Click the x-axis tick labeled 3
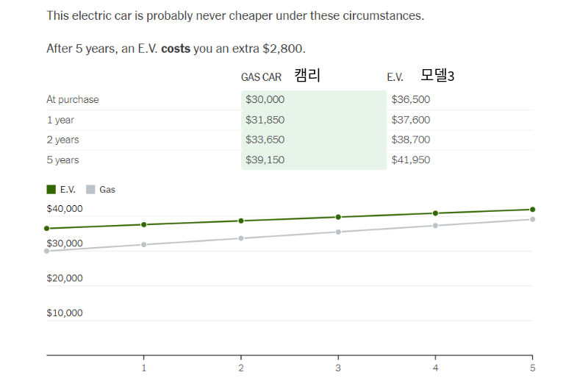The width and height of the screenshot is (588, 392). pos(338,368)
